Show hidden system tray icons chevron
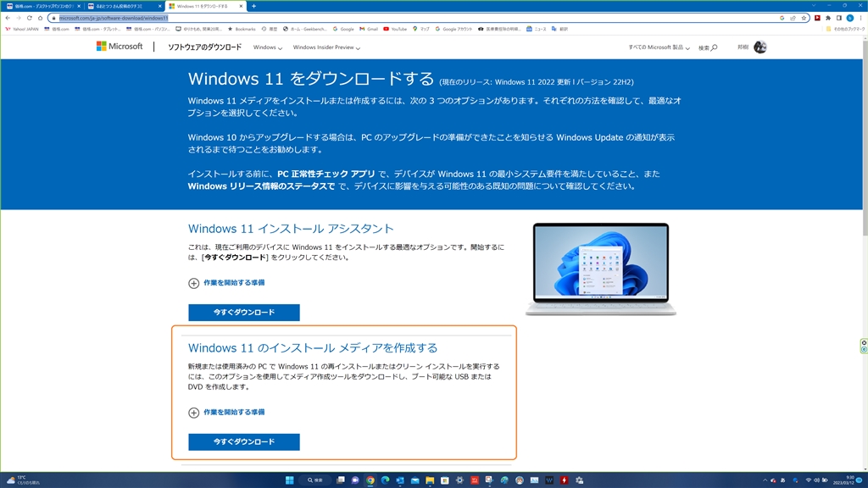Viewport: 868px width, 488px height. [765, 480]
